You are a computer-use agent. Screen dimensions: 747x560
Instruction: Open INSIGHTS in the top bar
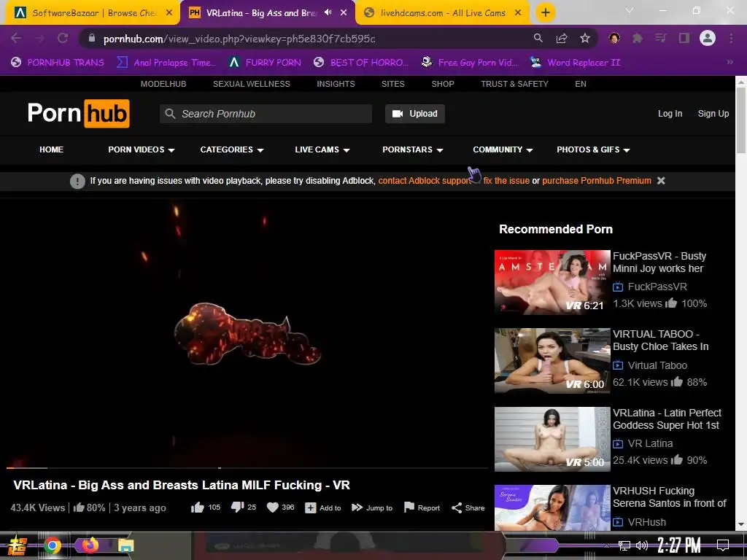coord(336,84)
